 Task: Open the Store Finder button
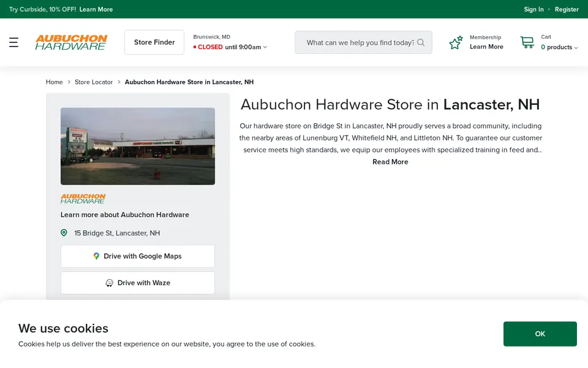(x=154, y=42)
